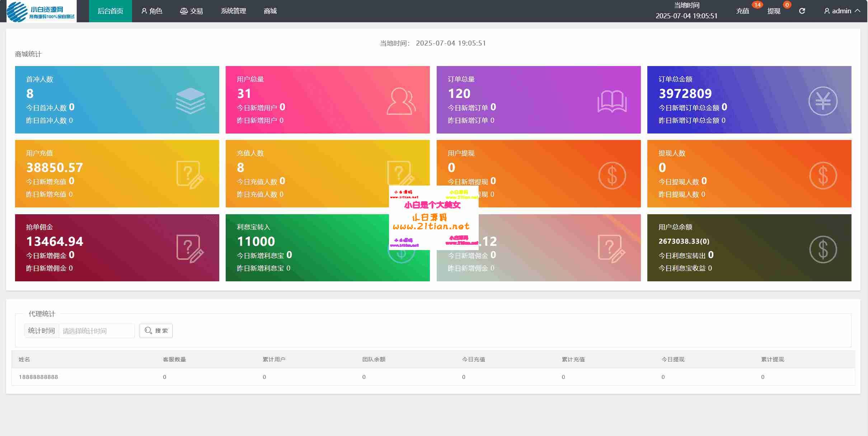The height and width of the screenshot is (436, 868).
Task: Click the yen icon in 订单总金额 card
Action: coord(823,101)
